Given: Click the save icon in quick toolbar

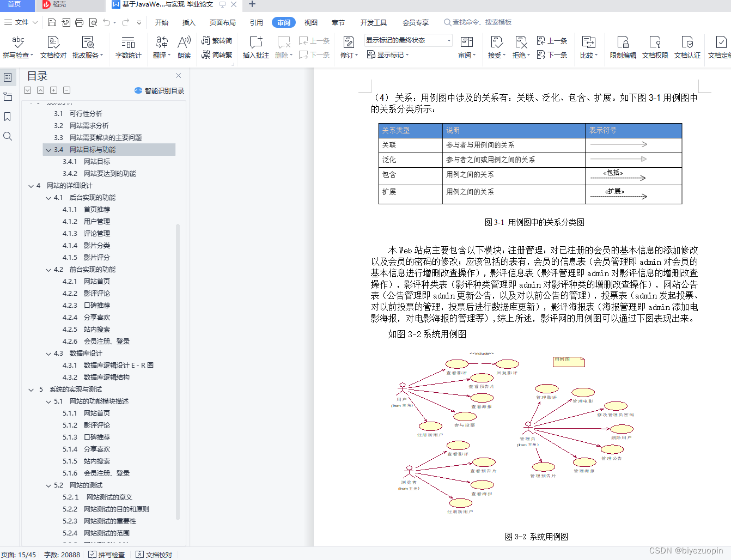Looking at the screenshot, I should (52, 22).
